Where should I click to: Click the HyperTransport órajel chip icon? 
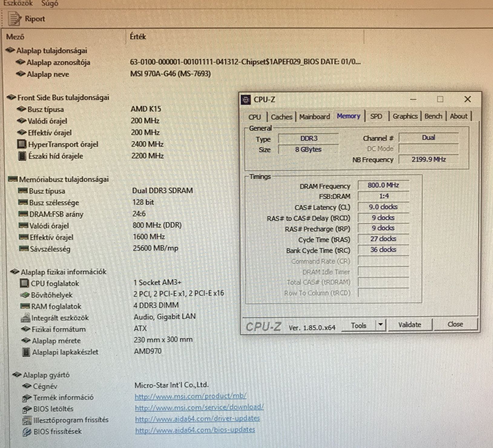[x=22, y=144]
